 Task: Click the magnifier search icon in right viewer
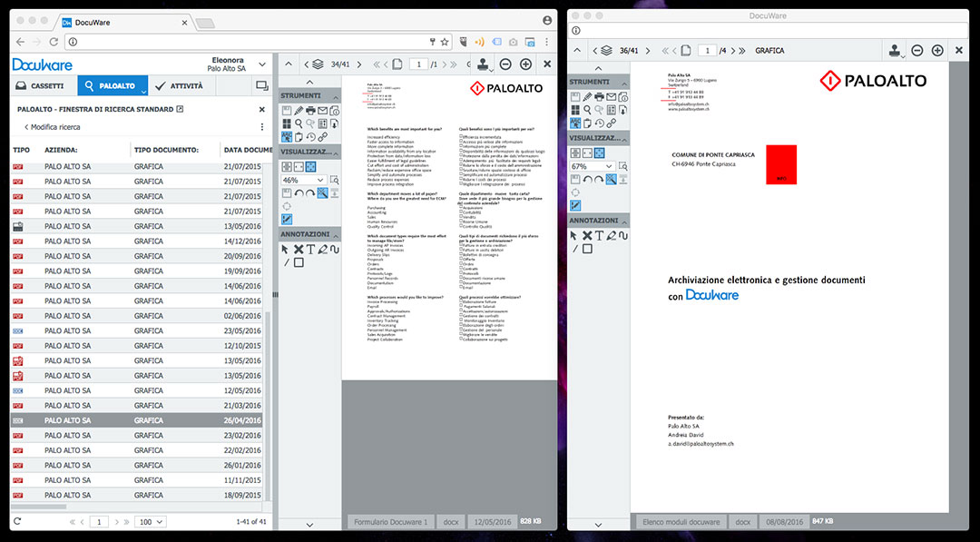[x=587, y=110]
